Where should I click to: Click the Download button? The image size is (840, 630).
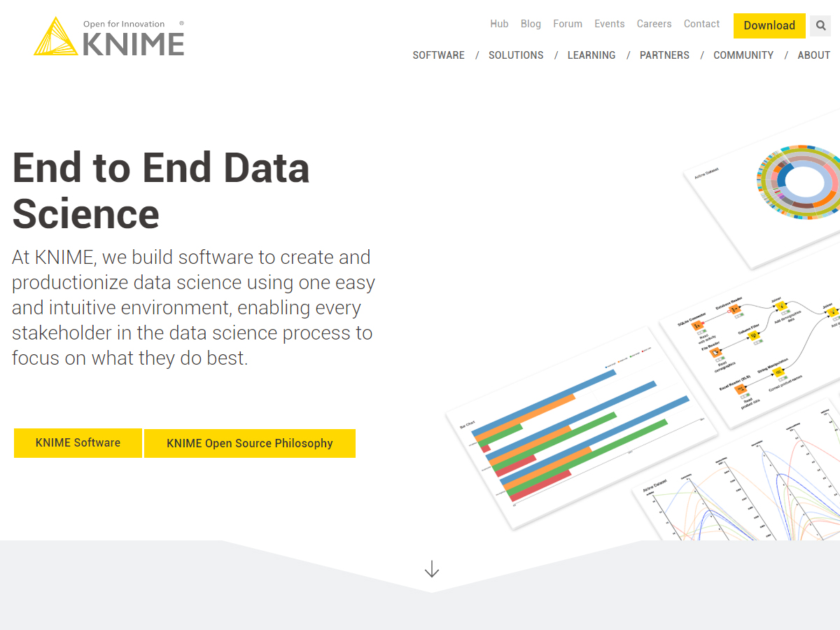tap(769, 26)
